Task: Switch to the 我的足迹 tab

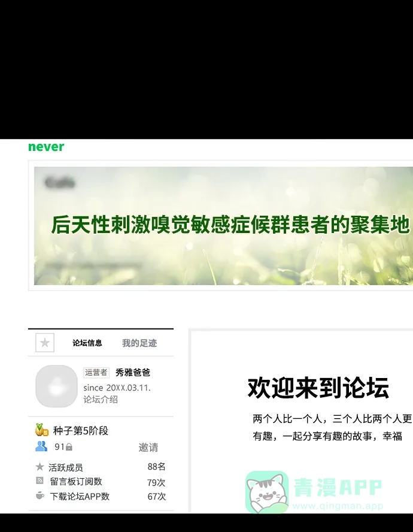Action: click(x=139, y=343)
